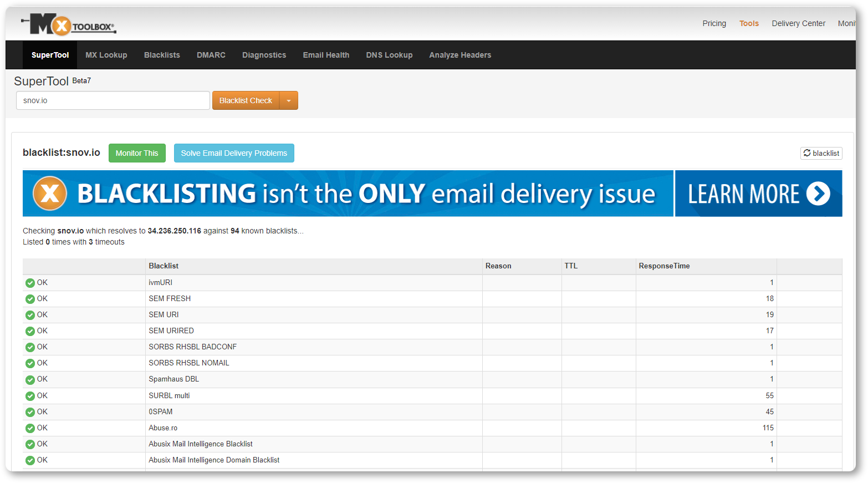Viewport: 868px width, 483px height.
Task: Click the arrow circle icon beside LEARN MORE
Action: click(818, 194)
